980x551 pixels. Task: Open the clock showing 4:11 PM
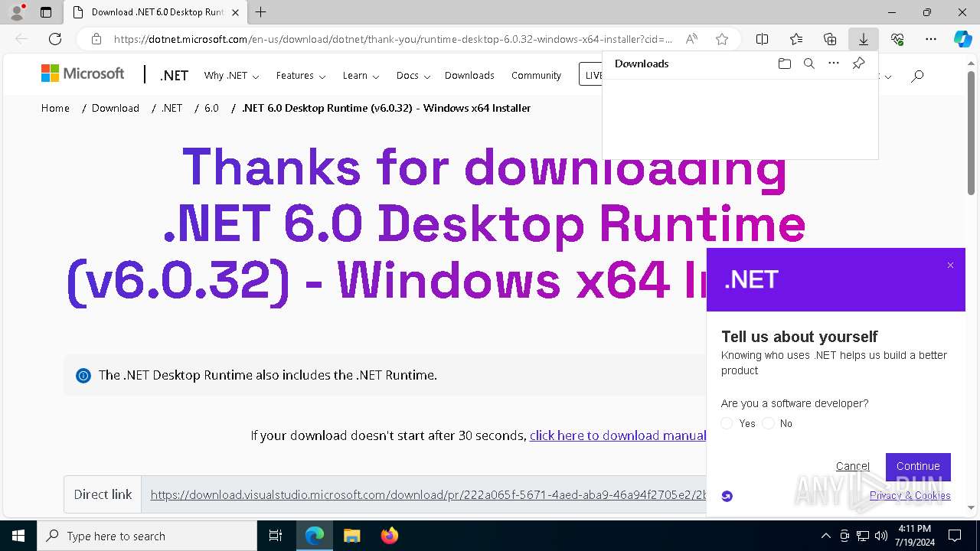click(x=914, y=536)
